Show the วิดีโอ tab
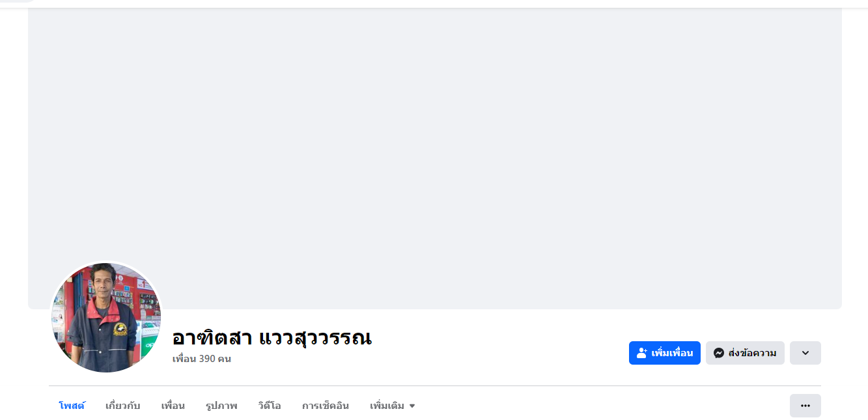This screenshot has height=420, width=868. click(x=270, y=406)
